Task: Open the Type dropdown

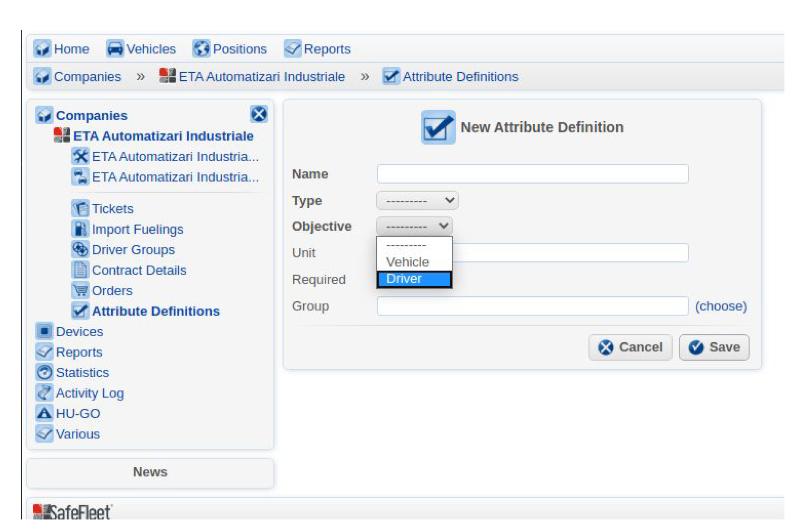Action: [x=417, y=200]
